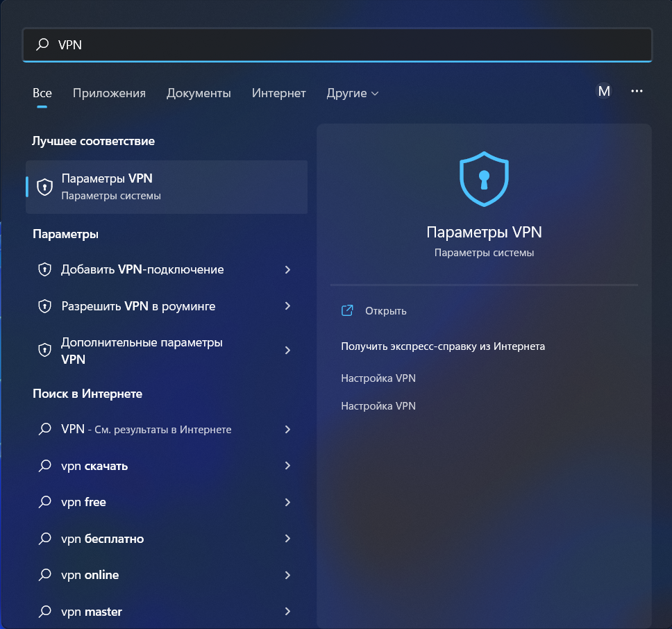Click search icon beside vpn скачать
The width and height of the screenshot is (672, 629).
45,465
